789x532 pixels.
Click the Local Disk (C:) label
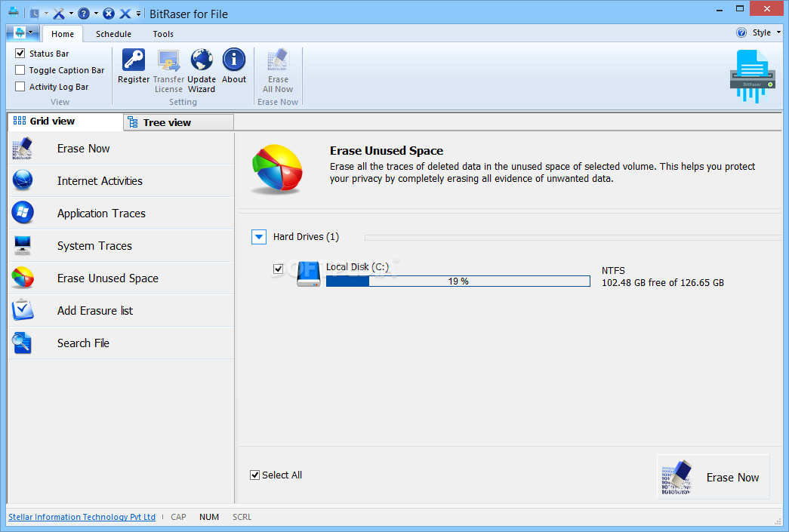(357, 267)
